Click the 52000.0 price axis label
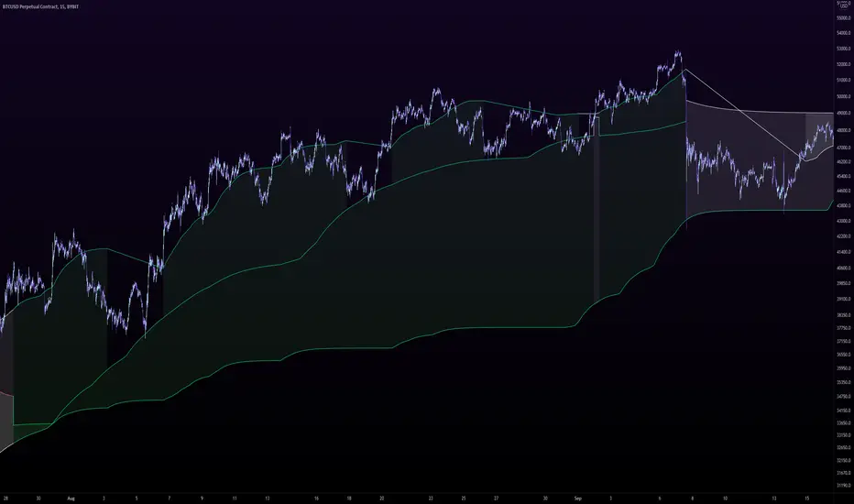The width and height of the screenshot is (854, 504). tap(844, 64)
